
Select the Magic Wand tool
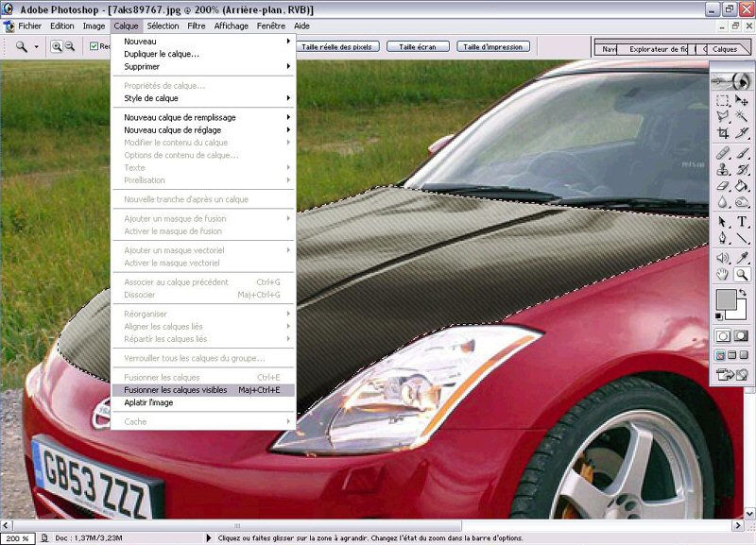[742, 116]
